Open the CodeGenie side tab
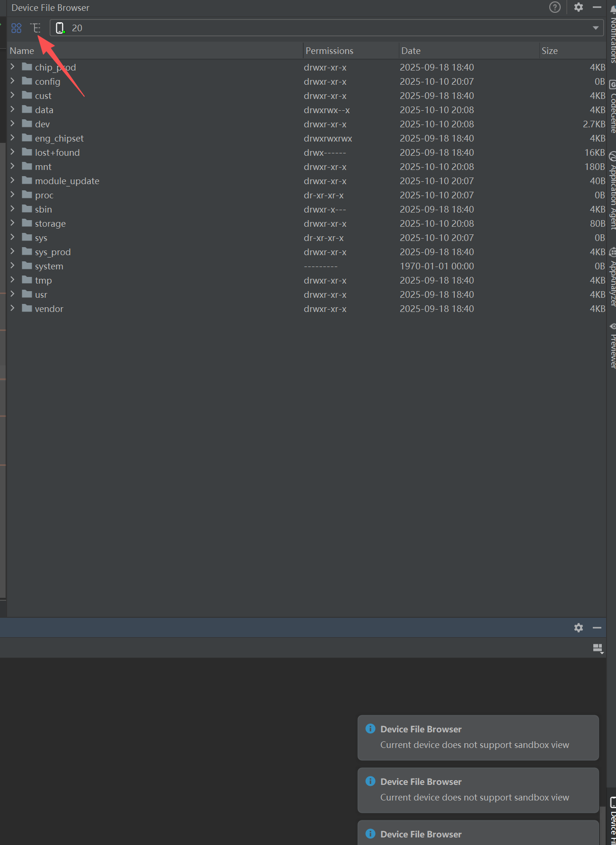The height and width of the screenshot is (845, 616). coord(612,107)
